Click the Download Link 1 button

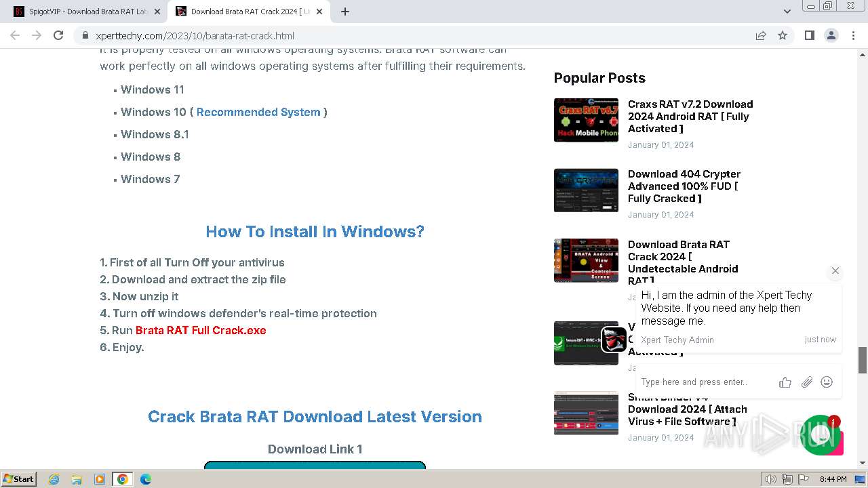(315, 465)
